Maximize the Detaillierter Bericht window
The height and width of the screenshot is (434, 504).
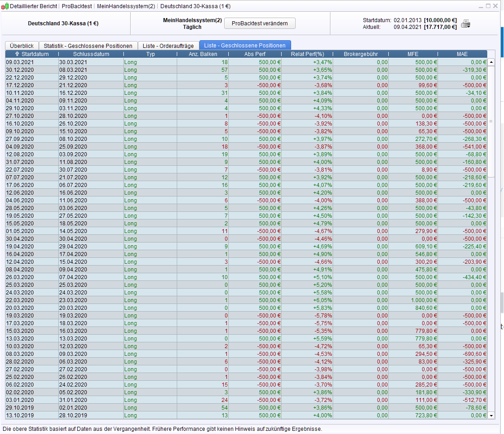pos(488,6)
